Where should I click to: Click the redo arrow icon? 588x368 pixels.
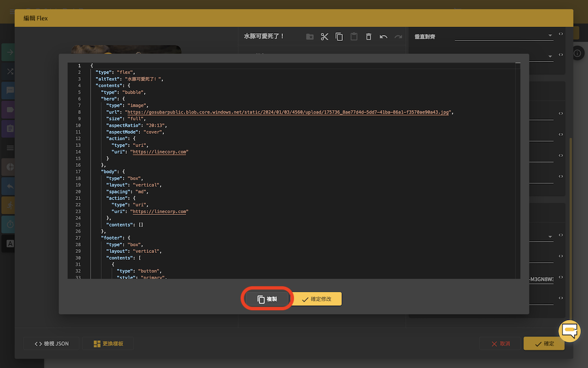[x=398, y=37]
